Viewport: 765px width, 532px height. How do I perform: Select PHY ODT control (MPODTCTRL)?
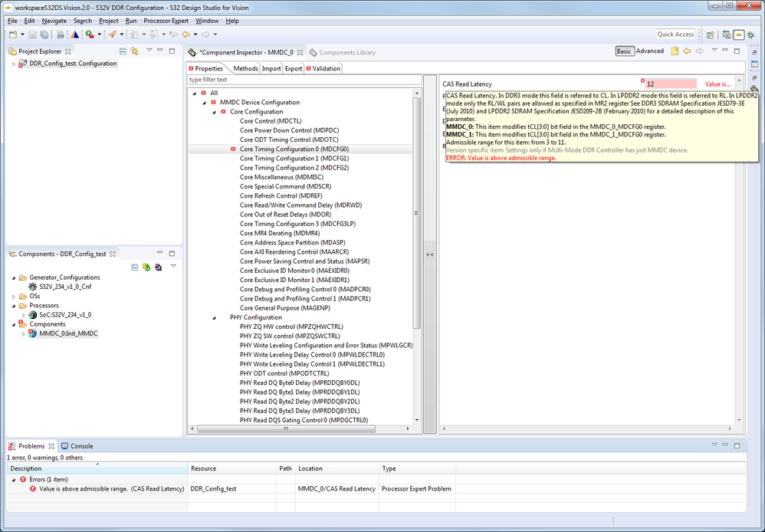tap(284, 373)
